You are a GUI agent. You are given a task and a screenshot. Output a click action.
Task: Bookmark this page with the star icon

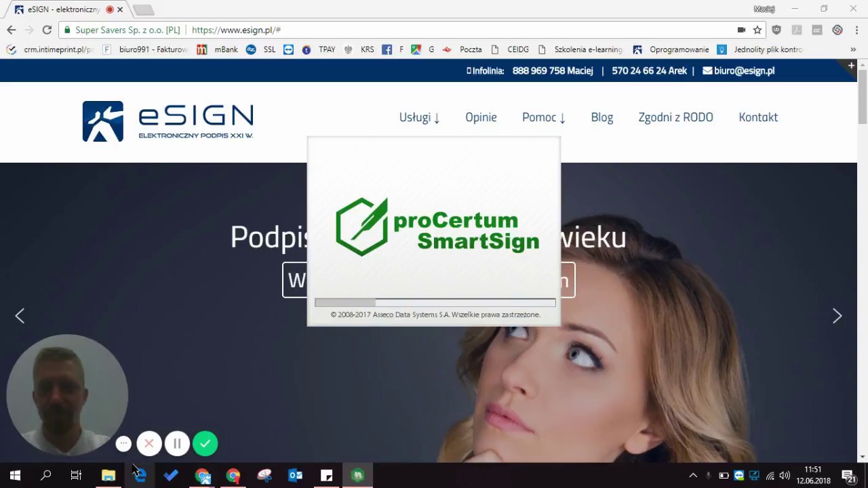[x=757, y=30]
